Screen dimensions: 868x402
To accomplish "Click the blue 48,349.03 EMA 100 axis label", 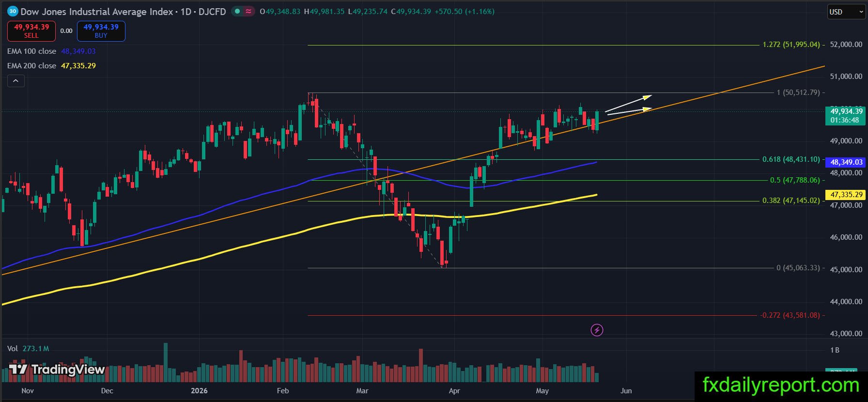I will pos(846,162).
